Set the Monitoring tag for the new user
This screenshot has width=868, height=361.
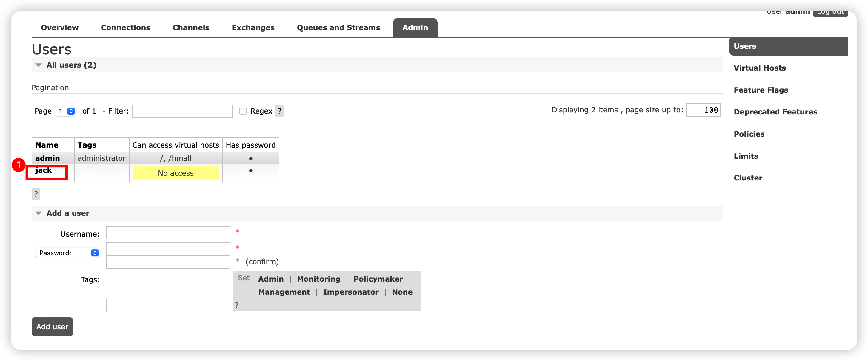318,279
